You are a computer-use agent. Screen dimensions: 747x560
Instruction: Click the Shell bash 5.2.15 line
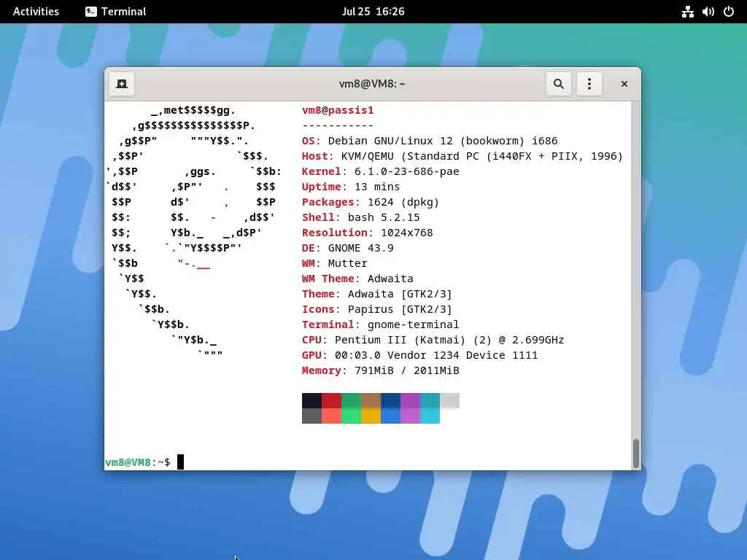[360, 217]
